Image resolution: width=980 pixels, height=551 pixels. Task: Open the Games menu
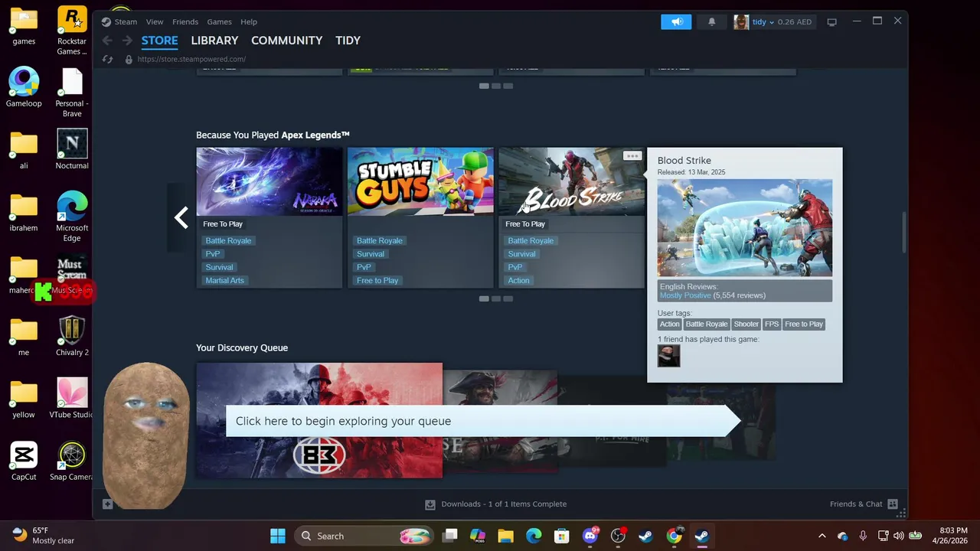(219, 21)
